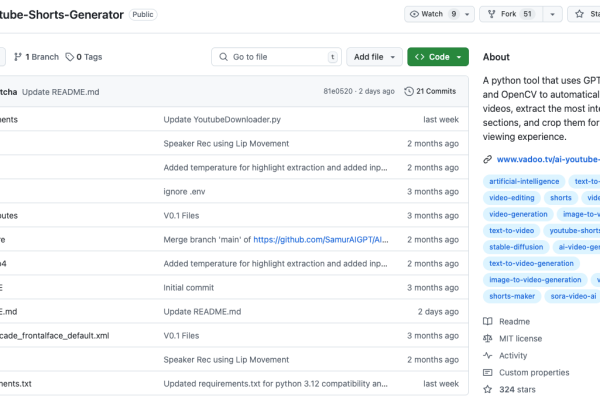
Task: Open the 324 stars link
Action: pos(517,390)
